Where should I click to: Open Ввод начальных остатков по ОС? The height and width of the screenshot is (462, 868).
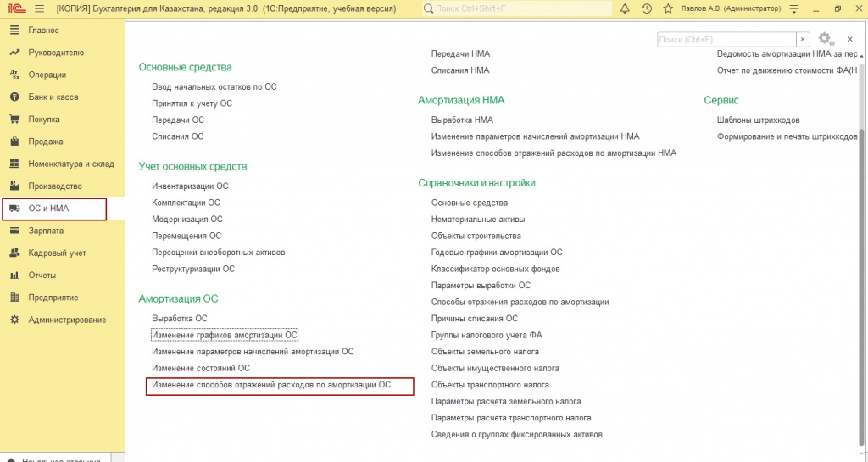coord(214,86)
